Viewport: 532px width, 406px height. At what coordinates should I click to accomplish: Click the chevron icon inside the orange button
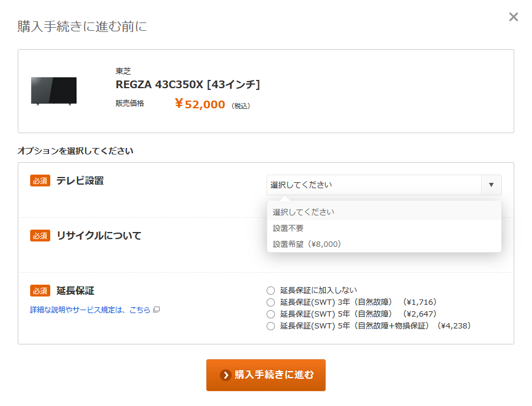pos(225,375)
